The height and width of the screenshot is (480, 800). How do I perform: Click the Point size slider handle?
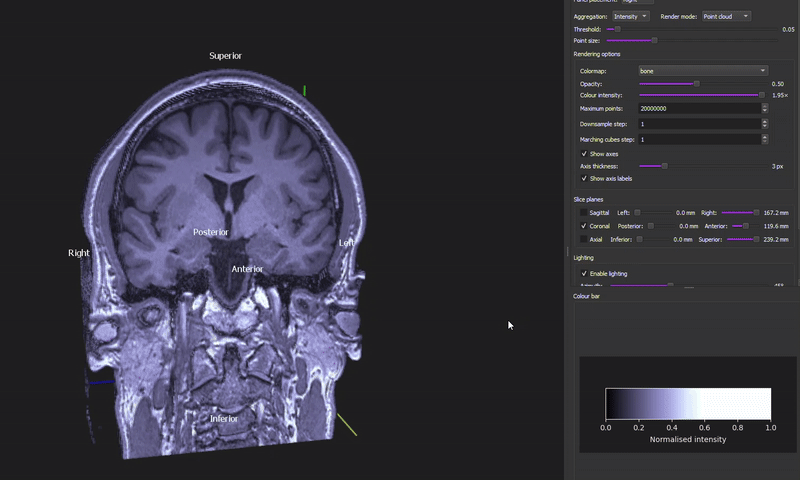(654, 40)
